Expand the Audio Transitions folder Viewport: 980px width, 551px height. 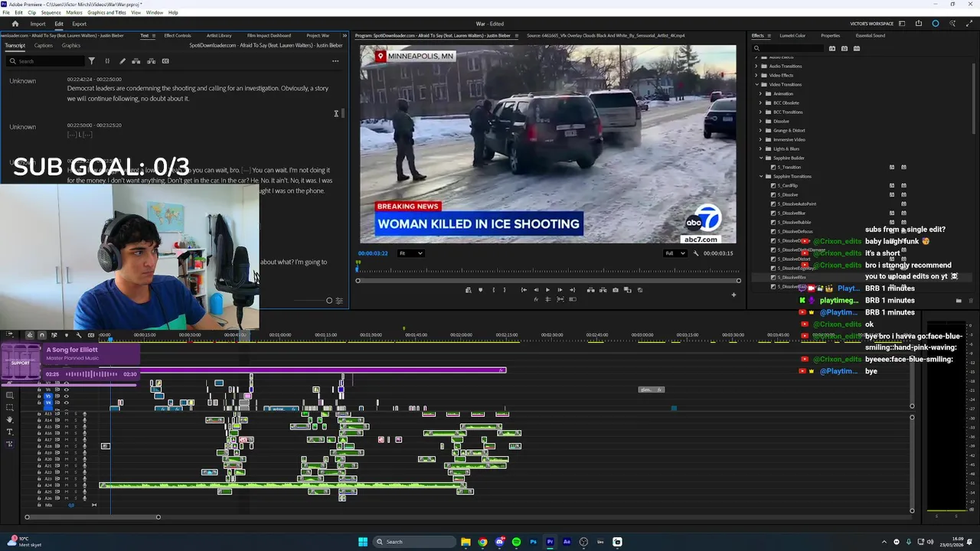coord(756,66)
